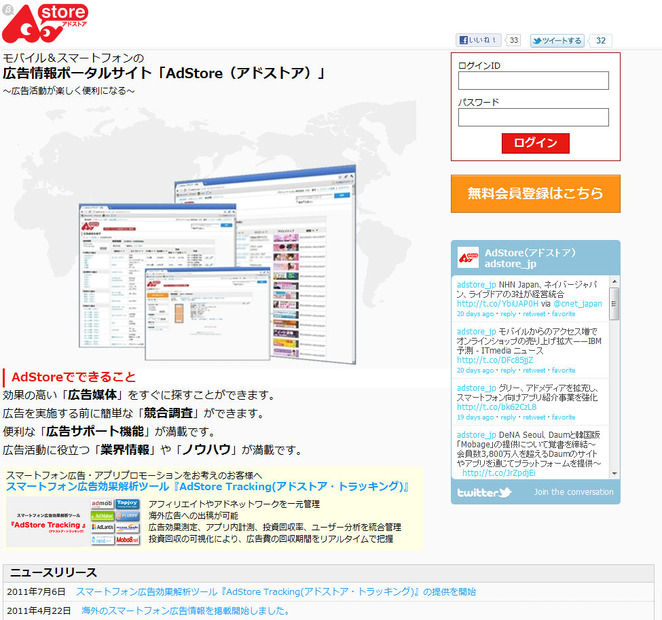The image size is (662, 620).
Task: Click the Twitter widget scrollbar thumb
Action: [615, 304]
